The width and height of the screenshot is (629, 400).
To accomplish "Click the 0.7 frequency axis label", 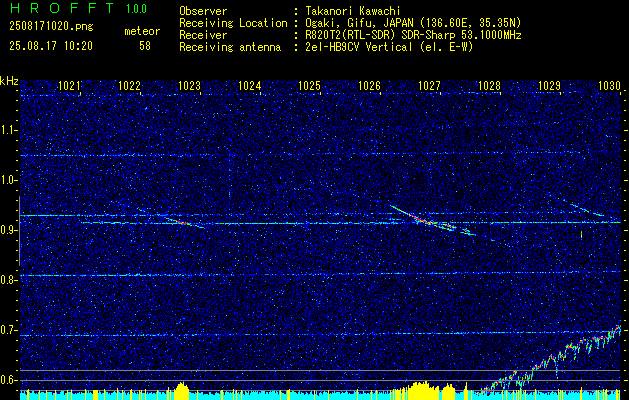I will click(x=9, y=330).
